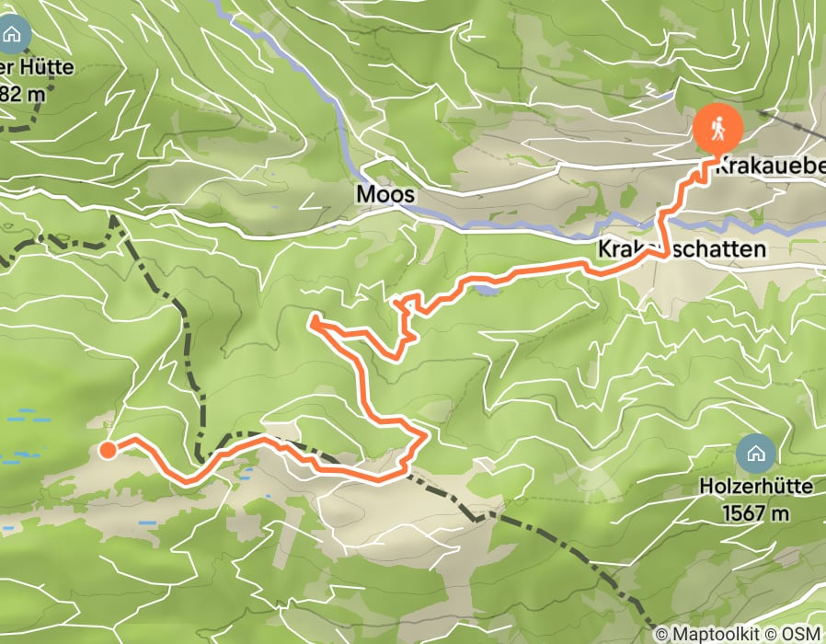
Task: Click the Moos place label
Action: coord(385,194)
